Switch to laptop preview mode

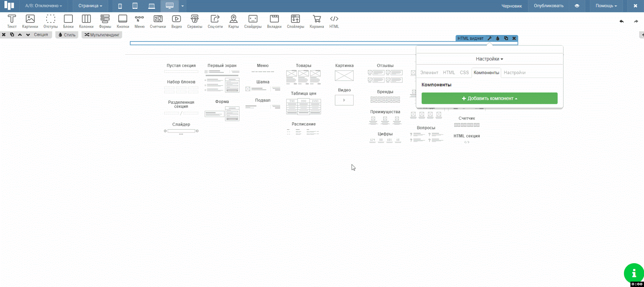tap(151, 6)
